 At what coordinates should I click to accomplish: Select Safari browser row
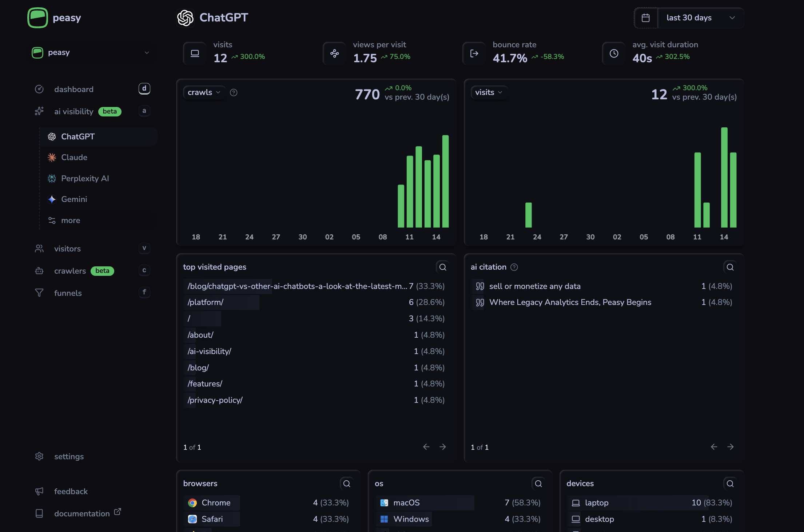point(268,519)
